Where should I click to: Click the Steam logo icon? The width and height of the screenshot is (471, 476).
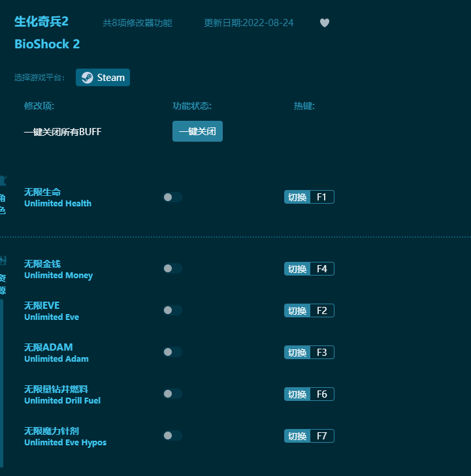[x=87, y=78]
